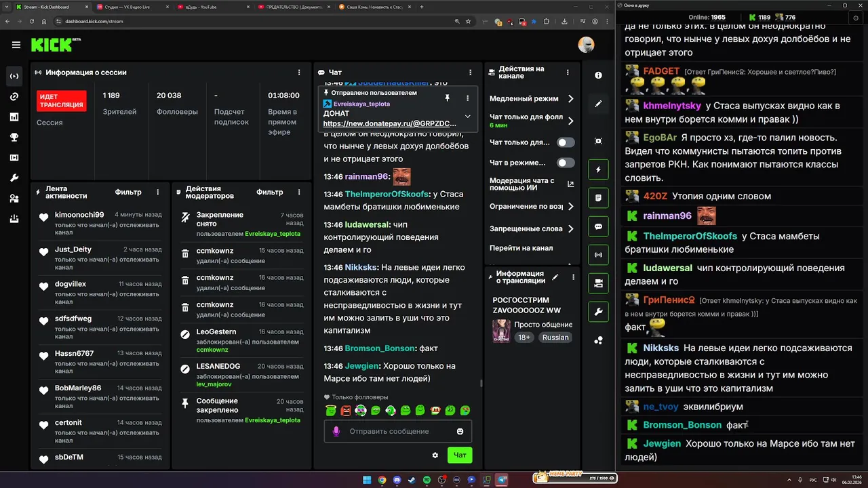Unpin the pinned donation message with the pin icon
This screenshot has width=868, height=488.
click(447, 98)
